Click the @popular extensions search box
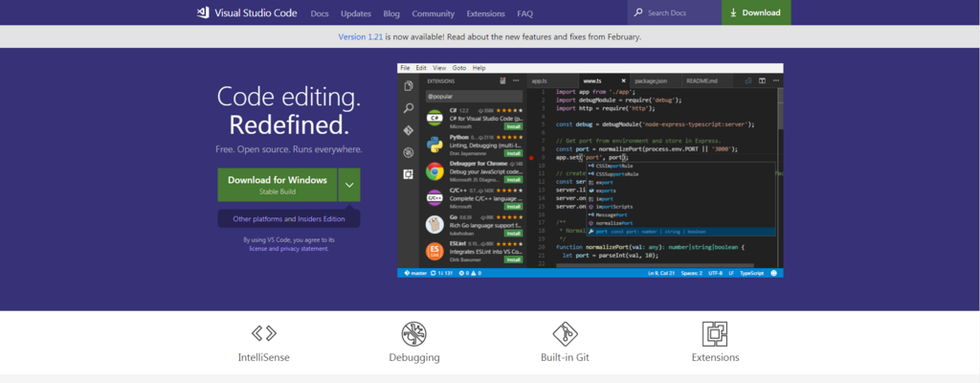Screen dimensions: 980x383 473,97
